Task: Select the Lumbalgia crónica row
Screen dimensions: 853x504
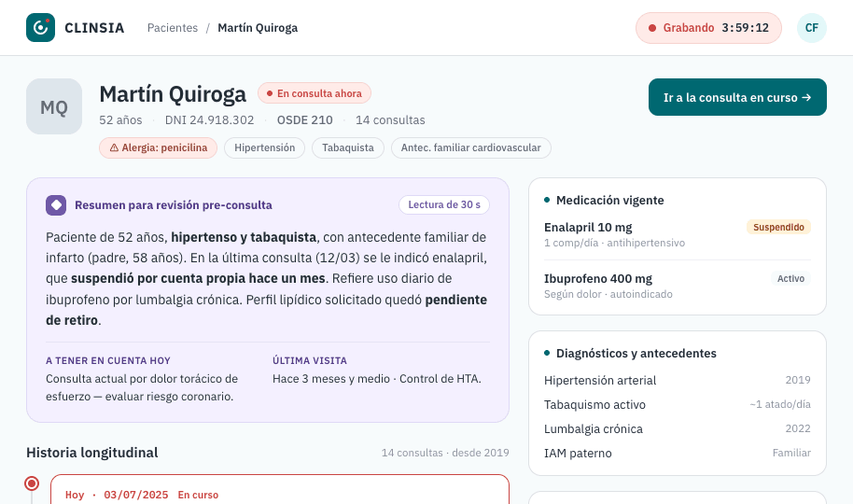Action: 678,429
